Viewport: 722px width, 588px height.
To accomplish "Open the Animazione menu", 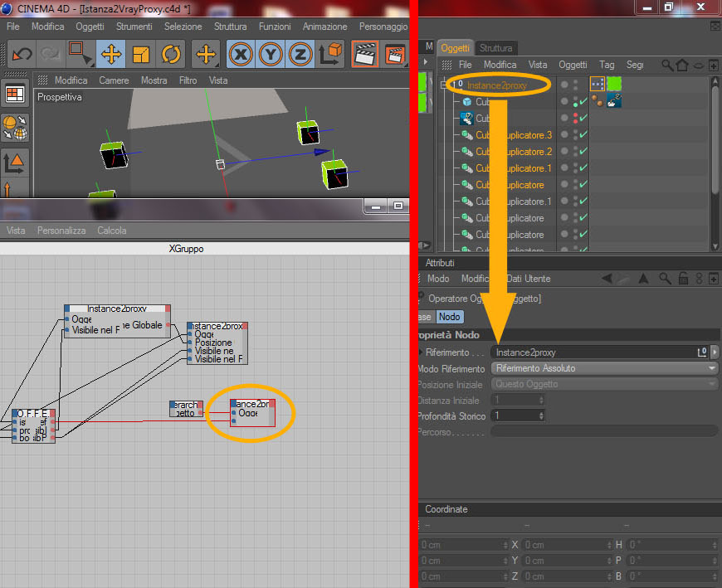I will tap(324, 27).
